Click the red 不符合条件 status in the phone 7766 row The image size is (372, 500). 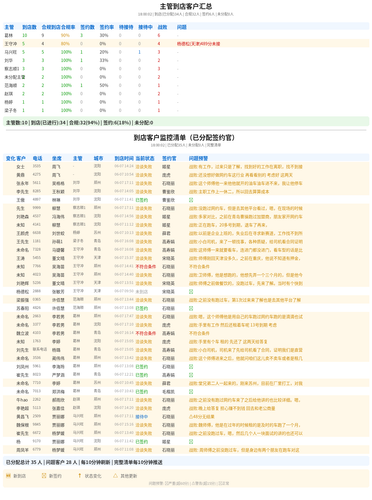click(x=146, y=267)
